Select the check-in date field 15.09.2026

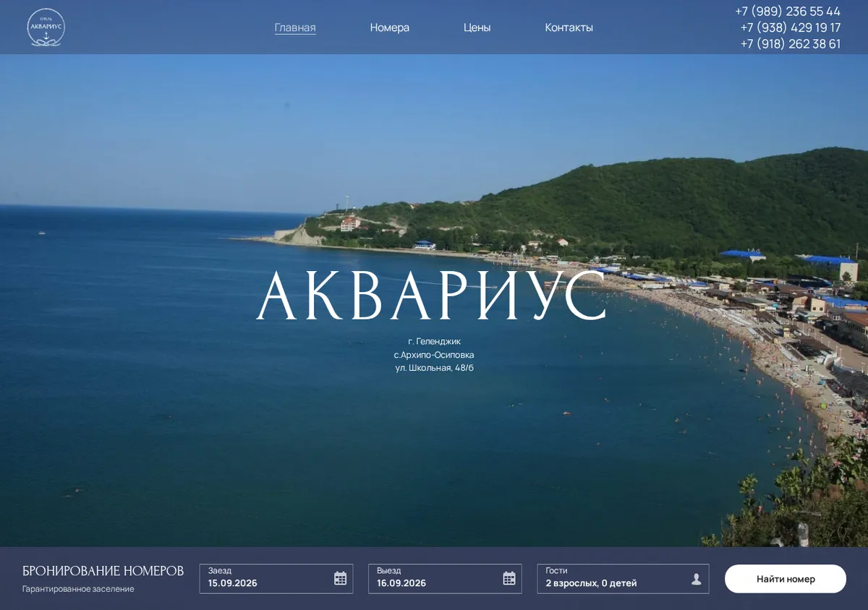point(276,579)
